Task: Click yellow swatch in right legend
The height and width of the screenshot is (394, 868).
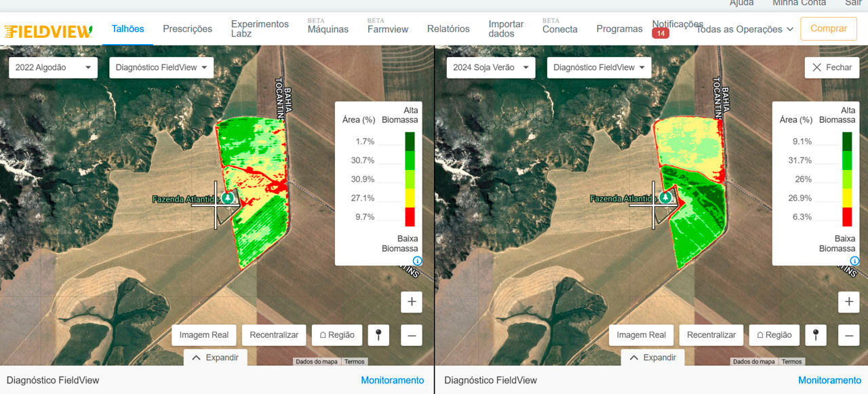Action: 847,198
